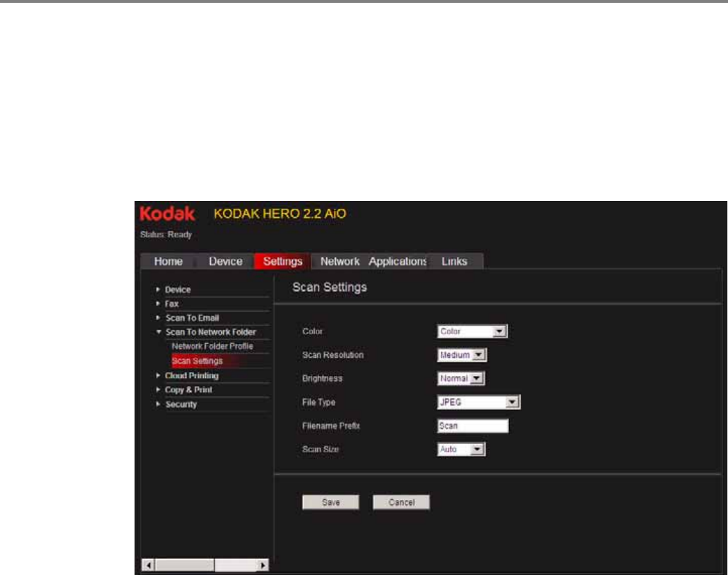Select Scan To Email in sidebar
The image size is (728, 575).
pos(192,318)
